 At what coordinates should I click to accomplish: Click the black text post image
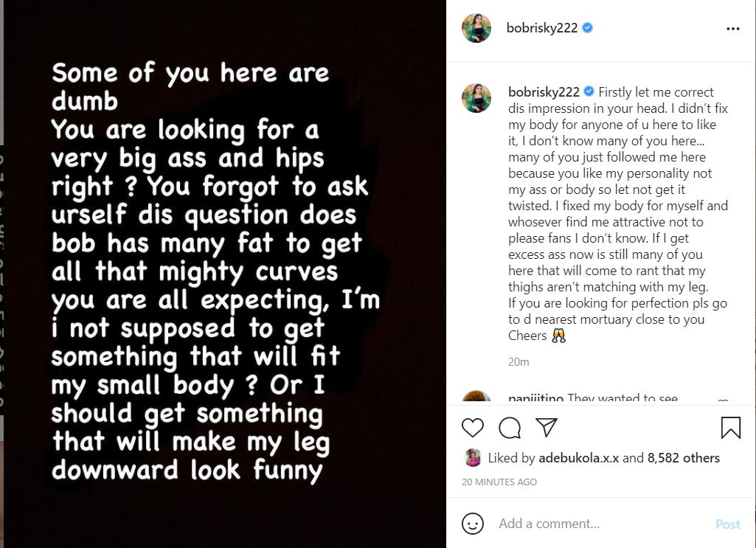tap(223, 274)
